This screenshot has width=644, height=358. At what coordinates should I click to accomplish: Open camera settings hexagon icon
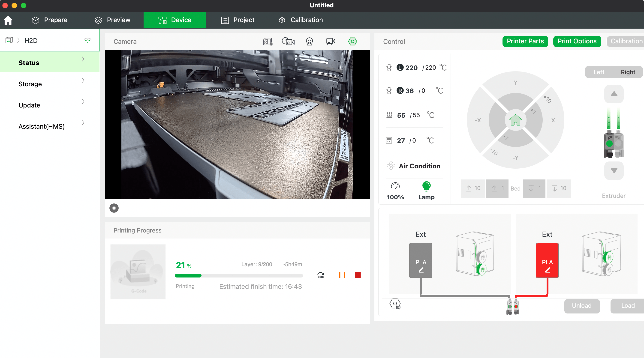click(352, 42)
